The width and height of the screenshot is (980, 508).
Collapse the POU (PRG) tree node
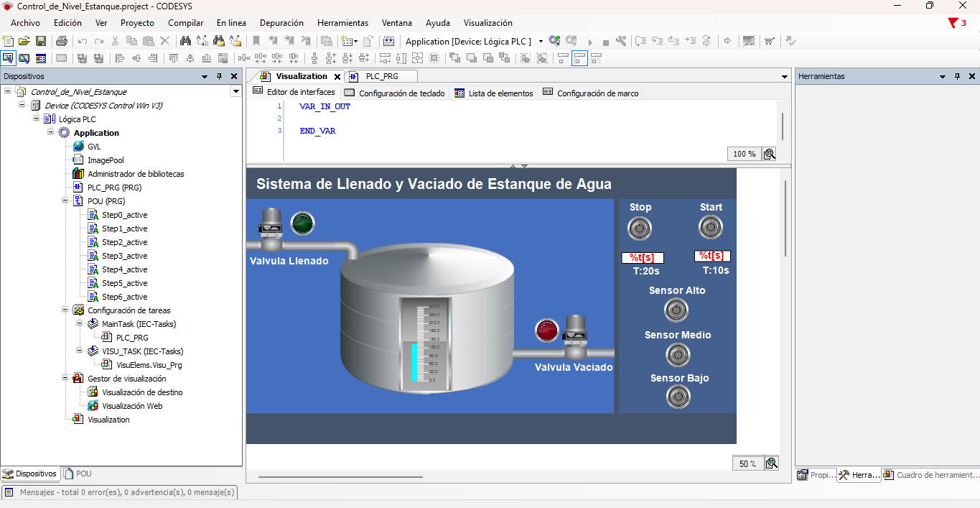tap(65, 201)
